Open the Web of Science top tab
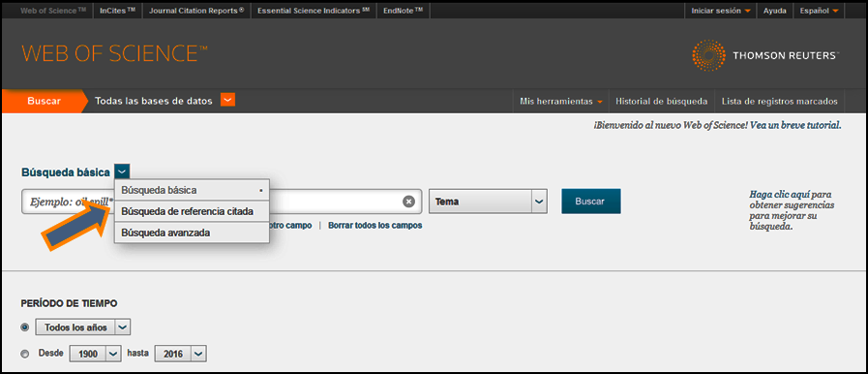The height and width of the screenshot is (374, 868). click(x=53, y=11)
